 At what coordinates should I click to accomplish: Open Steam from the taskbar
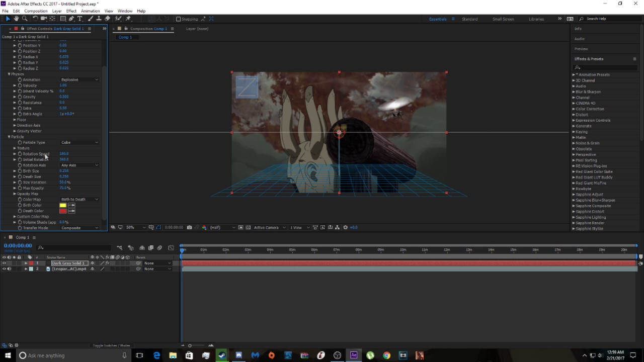click(222, 355)
